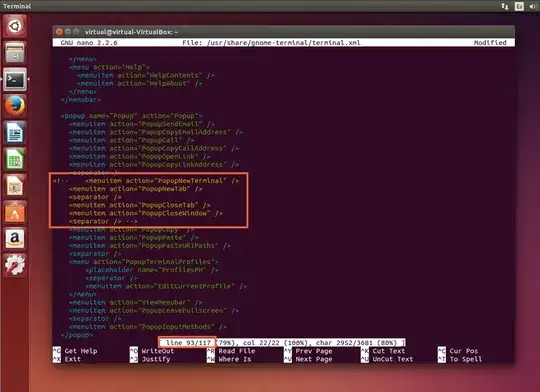Click the Cut Text shortcut label
Screen dimensions: 540x392
[389, 351]
